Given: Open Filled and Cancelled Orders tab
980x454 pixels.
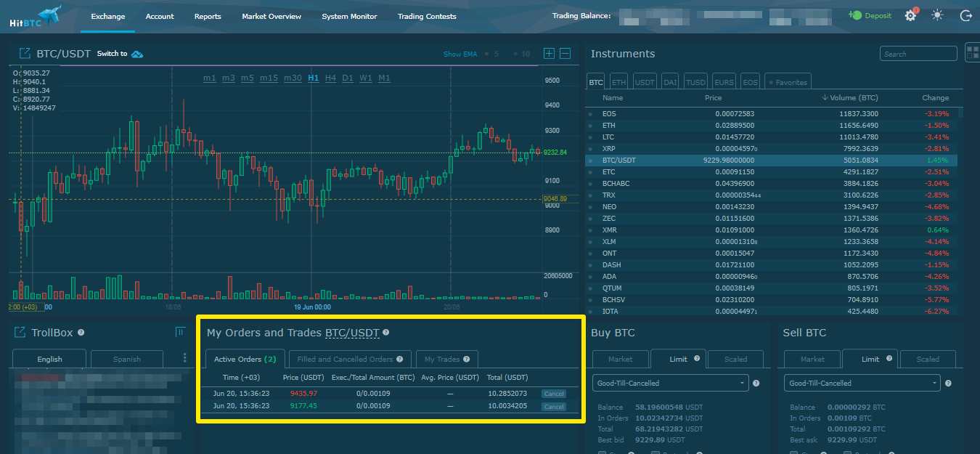Looking at the screenshot, I should coord(350,359).
